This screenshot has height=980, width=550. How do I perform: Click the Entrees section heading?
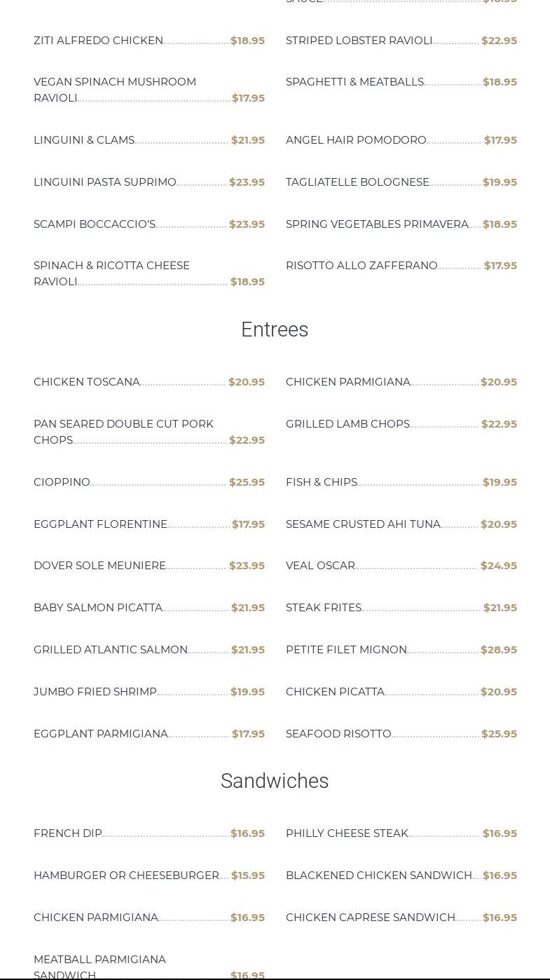pyautogui.click(x=275, y=329)
